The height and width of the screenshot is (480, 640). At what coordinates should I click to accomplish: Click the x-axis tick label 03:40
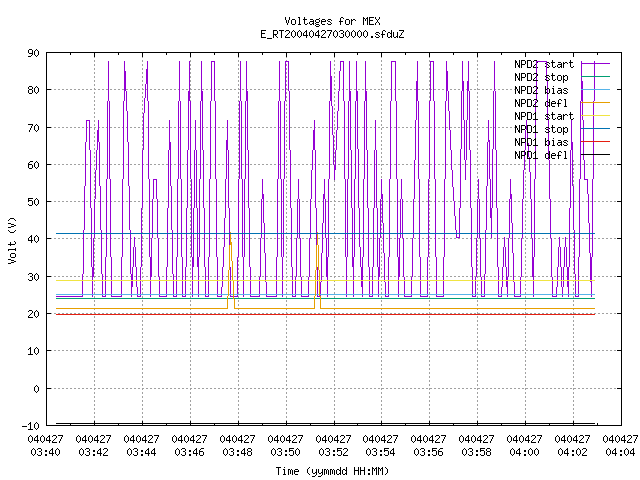45,452
